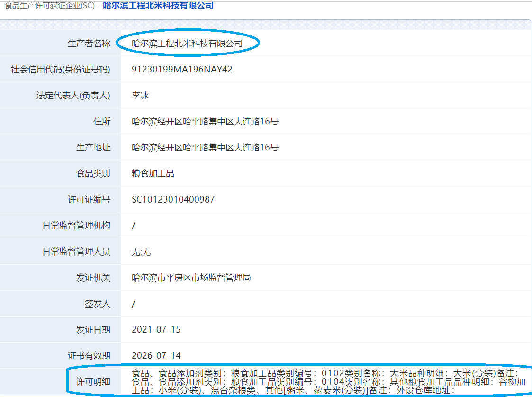Click the issue date 2021-07-15
Screen dimensions: 532x397
point(156,329)
